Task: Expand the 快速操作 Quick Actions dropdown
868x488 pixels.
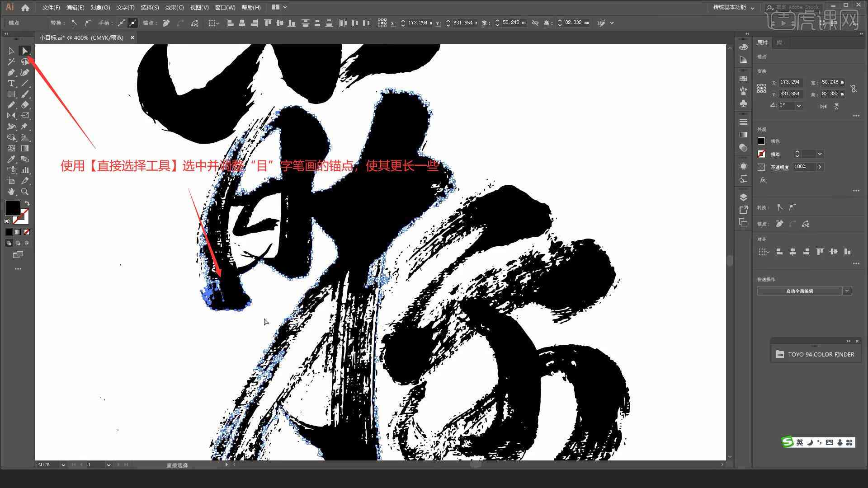Action: (x=847, y=291)
